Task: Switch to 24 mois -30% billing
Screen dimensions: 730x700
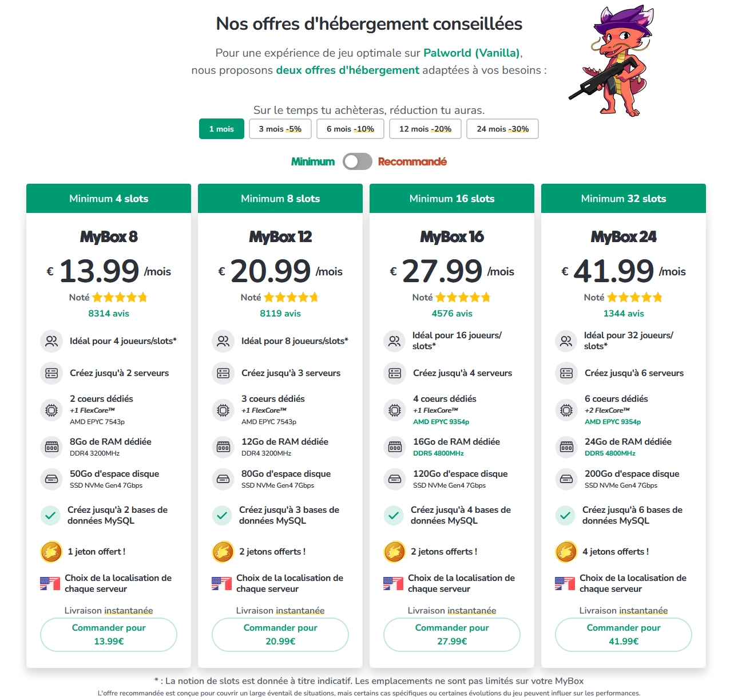Action: point(502,129)
